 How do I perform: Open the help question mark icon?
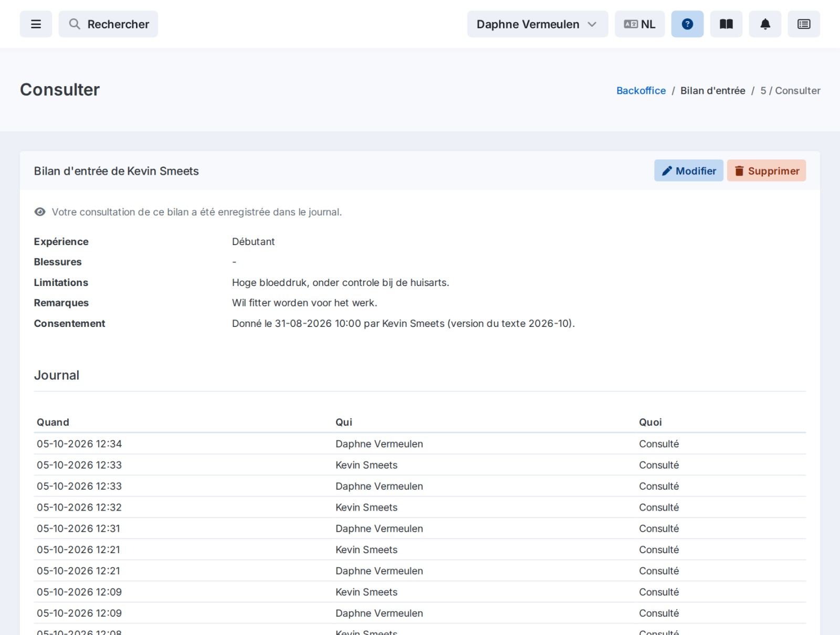(687, 24)
